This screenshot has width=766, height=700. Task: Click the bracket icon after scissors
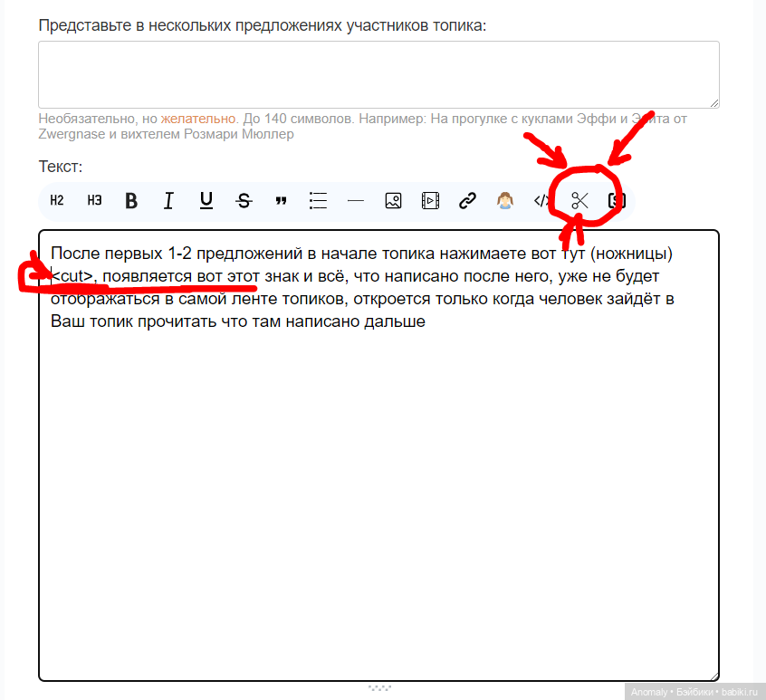point(617,201)
